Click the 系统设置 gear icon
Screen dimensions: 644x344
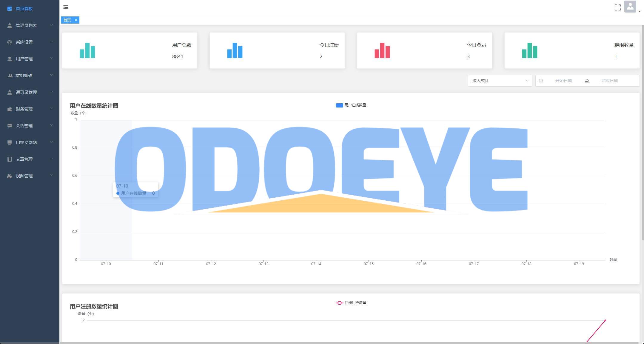pos(10,42)
